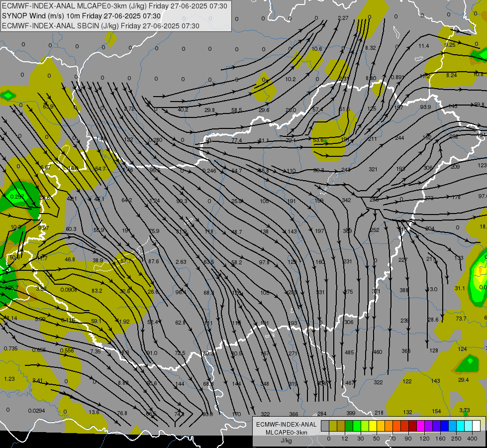Click the map value 73.7
This screenshot has width=487, height=448.
coord(461,319)
